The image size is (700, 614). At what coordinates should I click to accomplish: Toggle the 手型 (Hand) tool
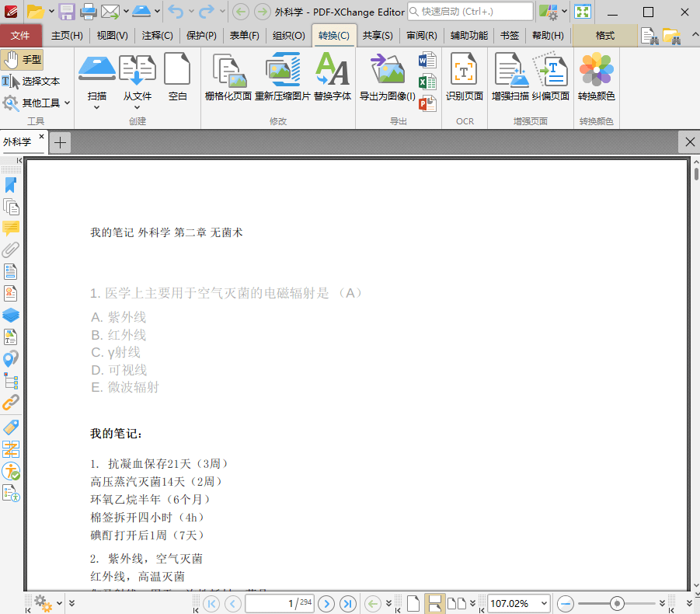click(x=23, y=58)
